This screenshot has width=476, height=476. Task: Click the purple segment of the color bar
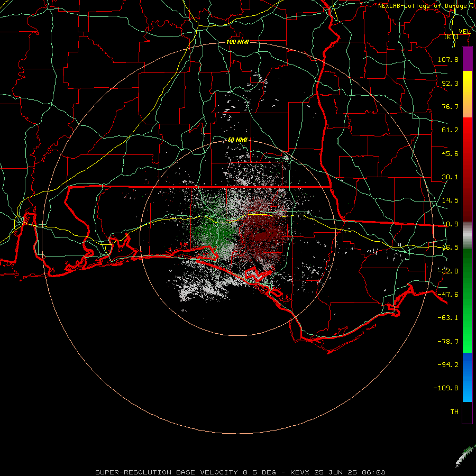coord(467,59)
